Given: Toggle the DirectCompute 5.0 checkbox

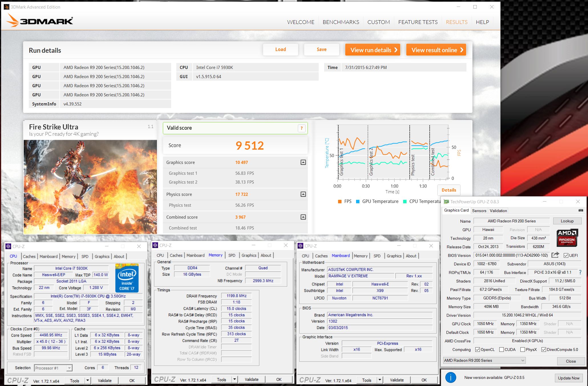Looking at the screenshot, I should (x=543, y=350).
